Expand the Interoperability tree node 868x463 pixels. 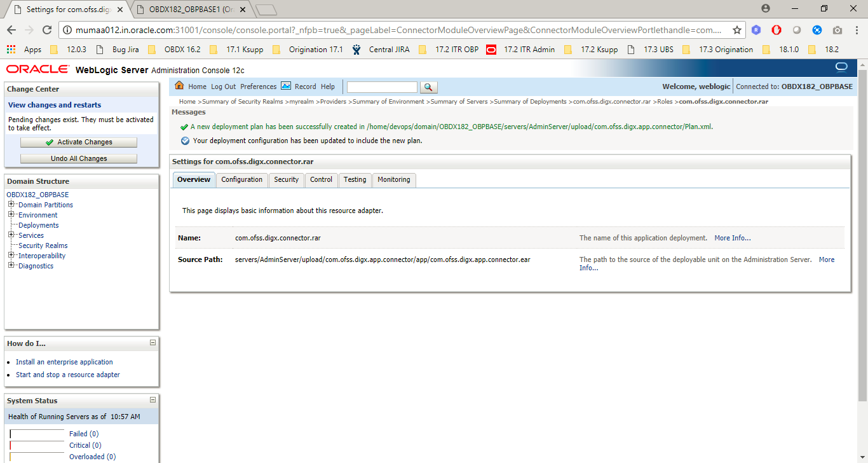[x=11, y=255]
